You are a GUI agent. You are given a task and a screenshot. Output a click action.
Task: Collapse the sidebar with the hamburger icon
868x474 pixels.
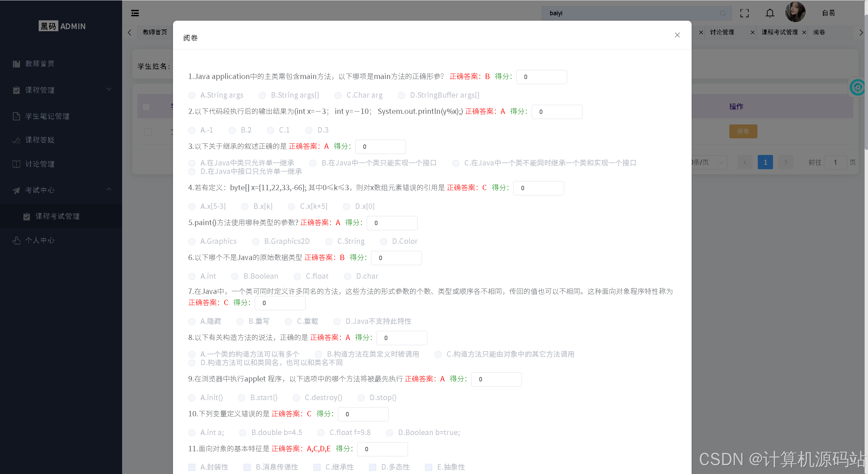pyautogui.click(x=135, y=13)
